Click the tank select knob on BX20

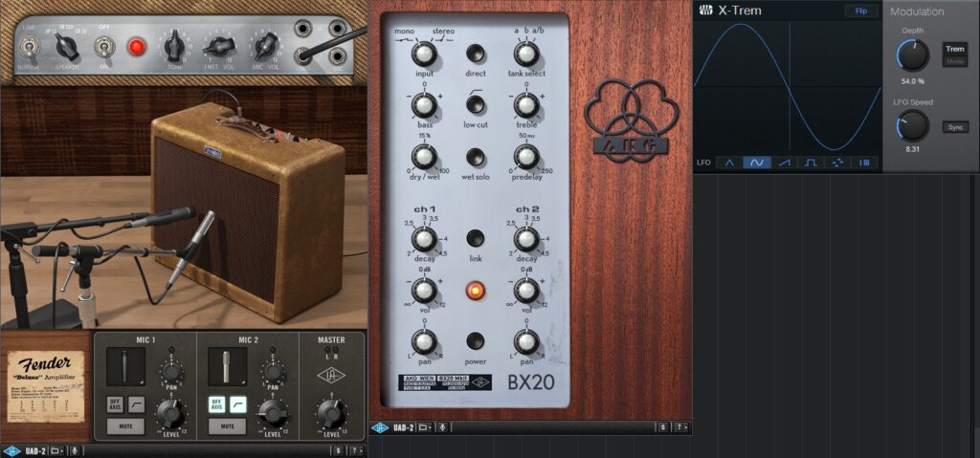(x=526, y=54)
